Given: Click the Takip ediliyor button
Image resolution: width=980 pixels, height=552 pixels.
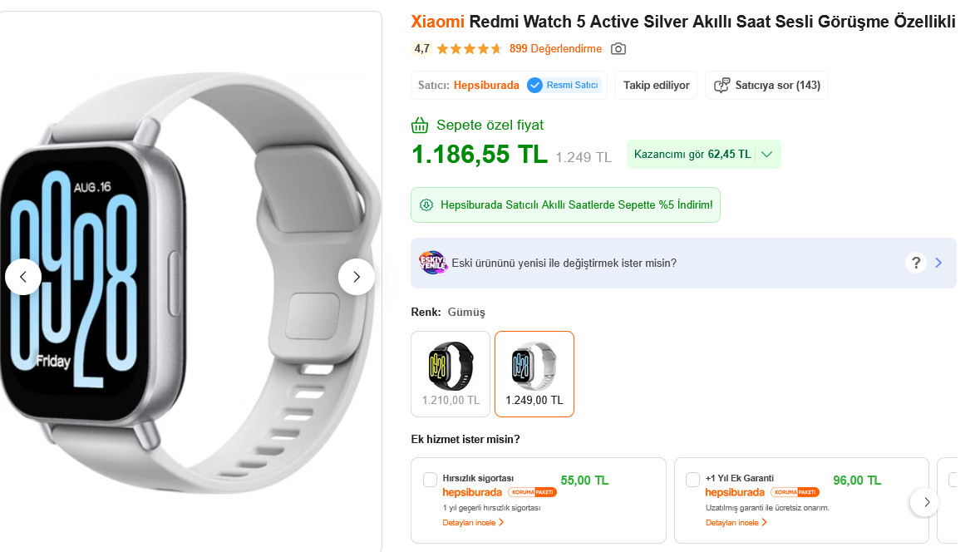Looking at the screenshot, I should tap(657, 85).
